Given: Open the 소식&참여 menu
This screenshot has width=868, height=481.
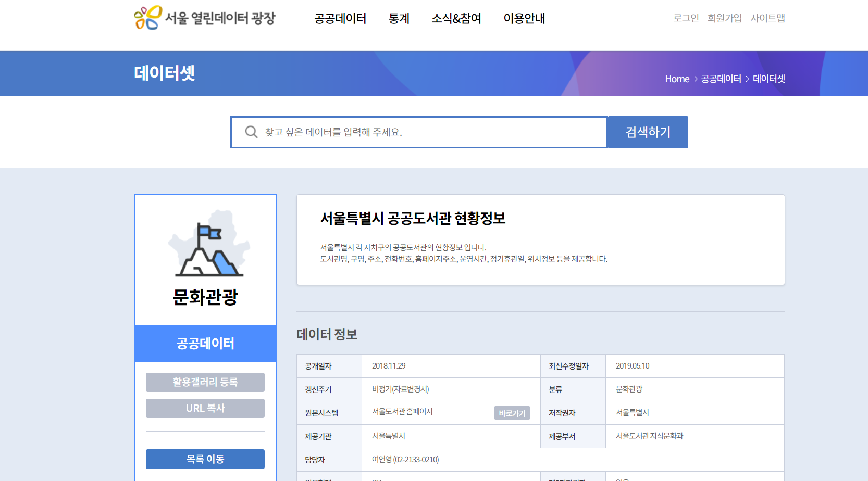Looking at the screenshot, I should (x=456, y=18).
